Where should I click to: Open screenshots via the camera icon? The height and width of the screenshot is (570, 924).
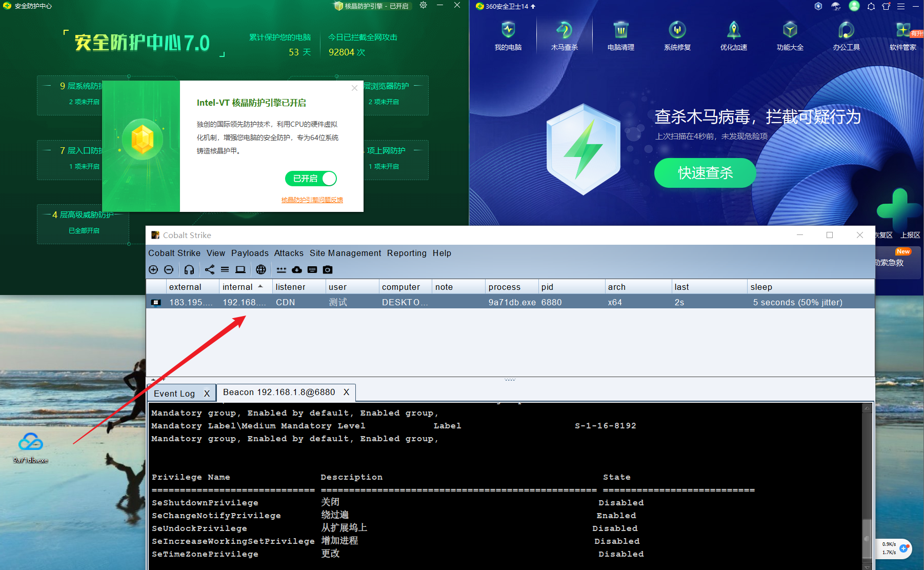pyautogui.click(x=328, y=270)
